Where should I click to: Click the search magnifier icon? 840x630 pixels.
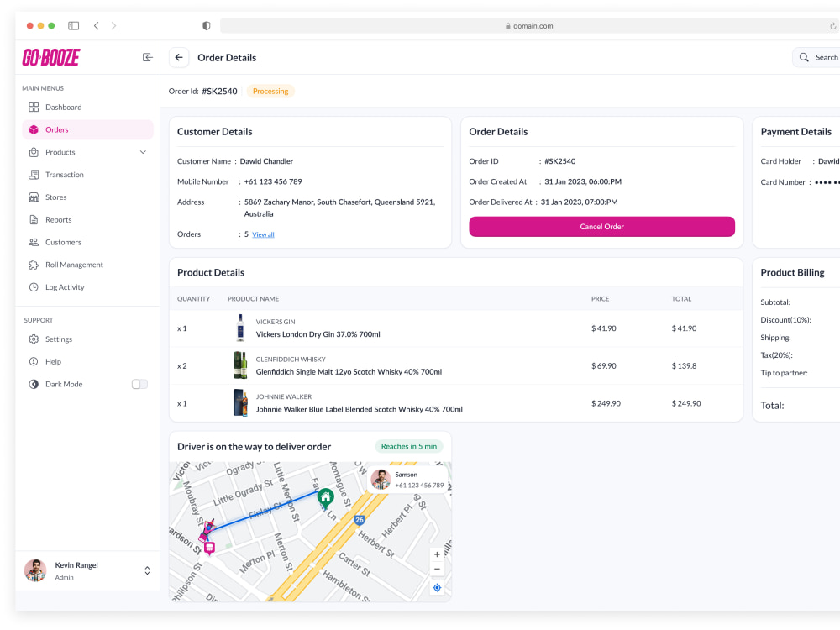(x=804, y=57)
